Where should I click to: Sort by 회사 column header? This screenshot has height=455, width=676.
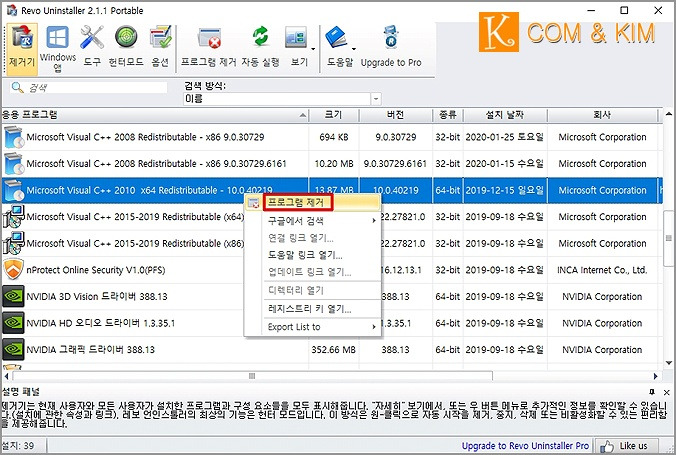[602, 115]
